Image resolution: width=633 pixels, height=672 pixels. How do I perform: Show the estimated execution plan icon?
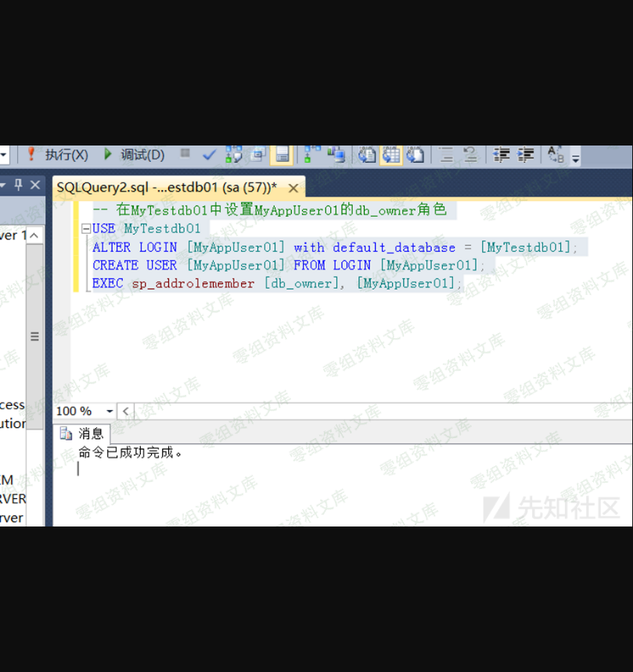pyautogui.click(x=233, y=155)
